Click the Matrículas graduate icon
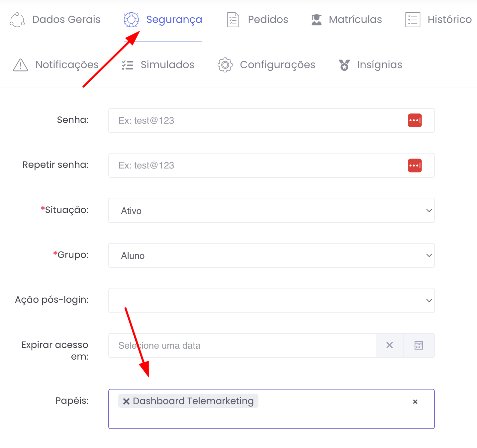Screen dimensions: 477x448 (x=316, y=20)
